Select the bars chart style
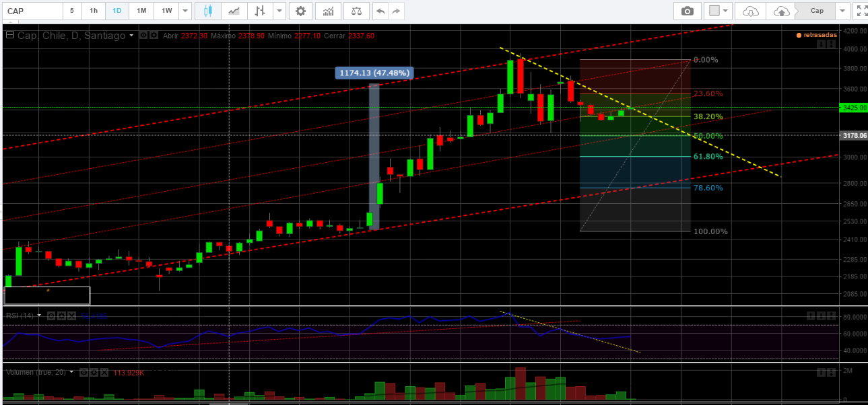The image size is (868, 405). pyautogui.click(x=259, y=11)
